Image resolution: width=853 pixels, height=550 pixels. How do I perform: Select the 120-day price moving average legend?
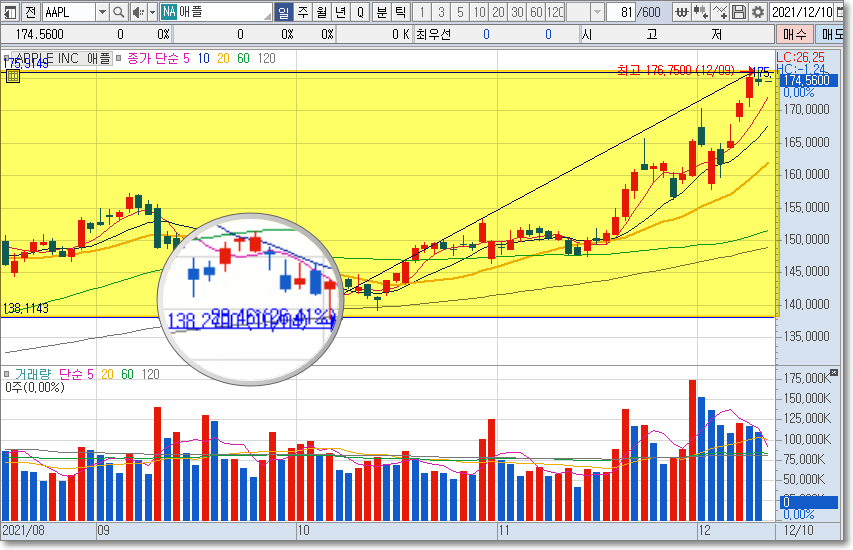coord(266,58)
